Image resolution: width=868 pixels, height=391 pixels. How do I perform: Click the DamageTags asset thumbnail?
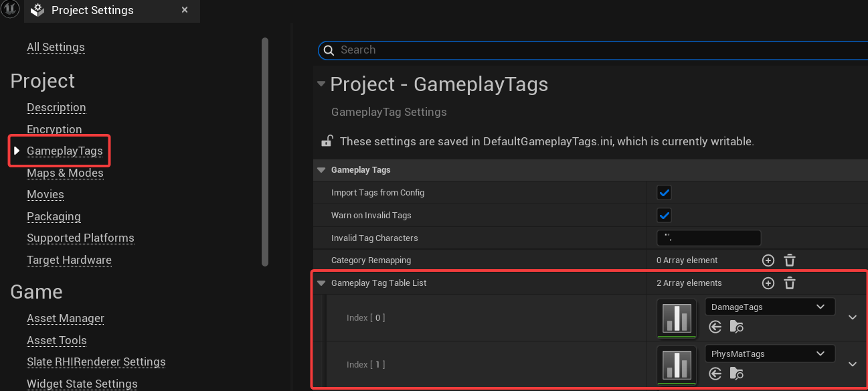click(677, 317)
